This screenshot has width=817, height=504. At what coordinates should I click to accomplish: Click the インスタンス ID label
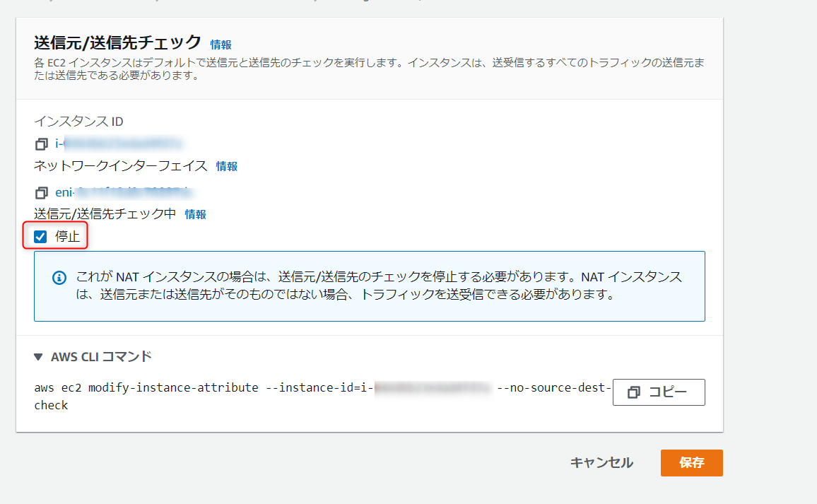(x=78, y=122)
